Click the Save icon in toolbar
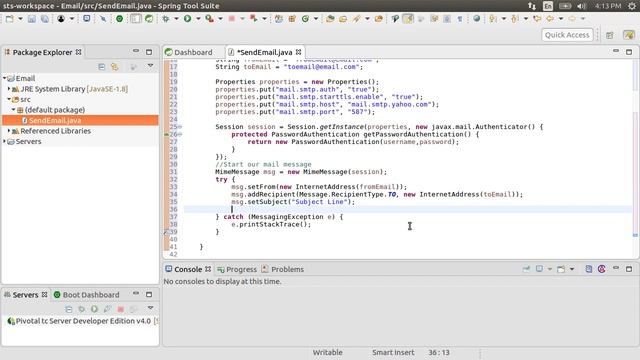The image size is (640, 360). [31, 19]
